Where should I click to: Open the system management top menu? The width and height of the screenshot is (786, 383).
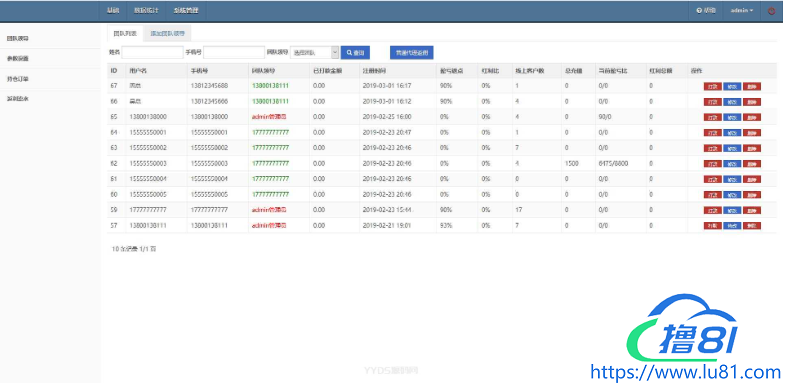186,11
